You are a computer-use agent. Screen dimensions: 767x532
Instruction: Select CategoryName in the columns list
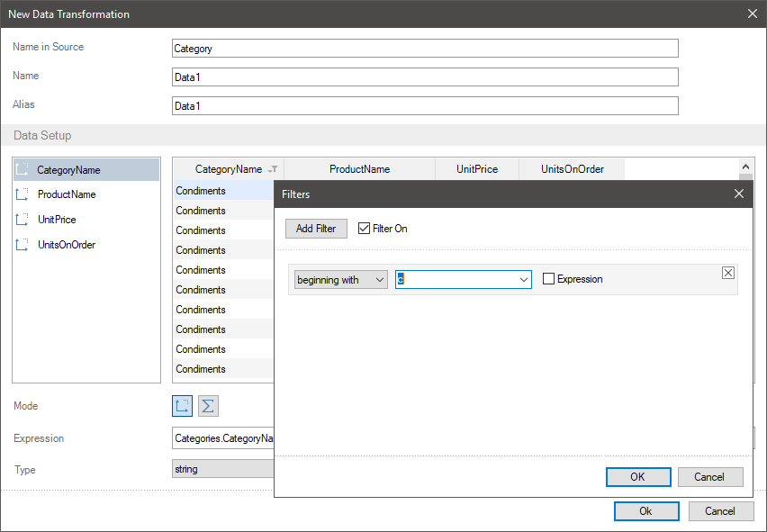68,170
